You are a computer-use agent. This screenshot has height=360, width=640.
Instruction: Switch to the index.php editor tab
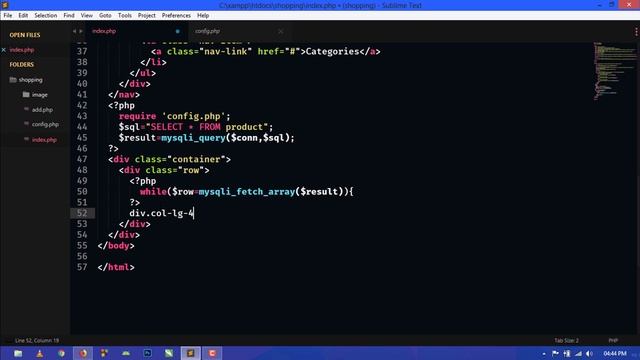click(x=104, y=31)
